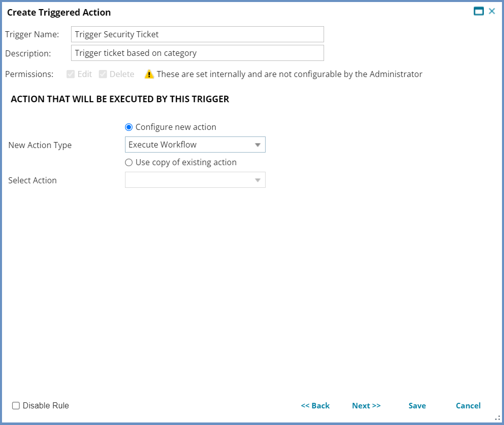
Task: Click Save to store the trigger
Action: click(x=417, y=406)
